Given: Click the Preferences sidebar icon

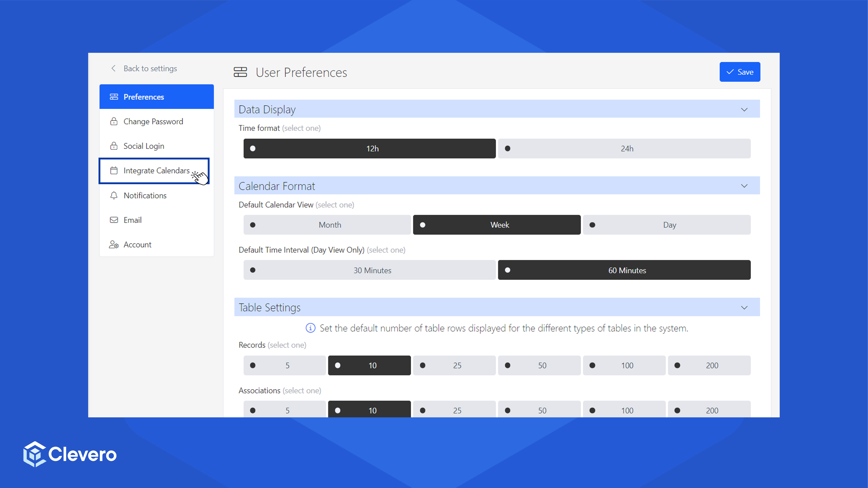Looking at the screenshot, I should (114, 97).
